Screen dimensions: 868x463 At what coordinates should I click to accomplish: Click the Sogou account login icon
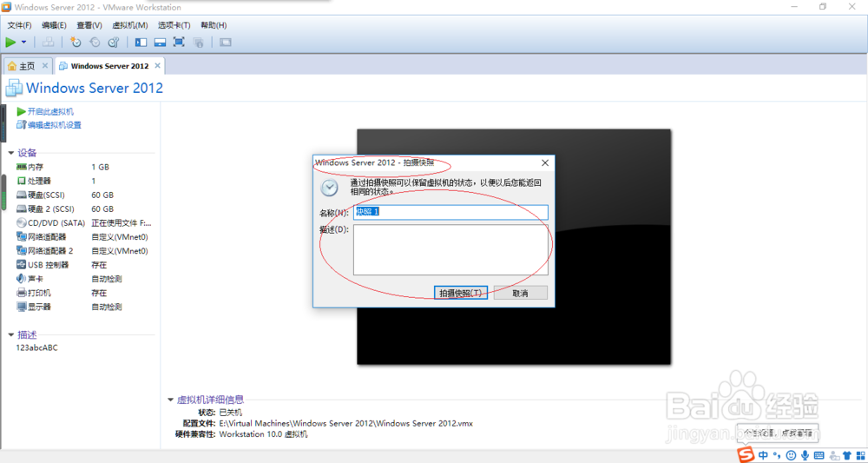(x=833, y=455)
